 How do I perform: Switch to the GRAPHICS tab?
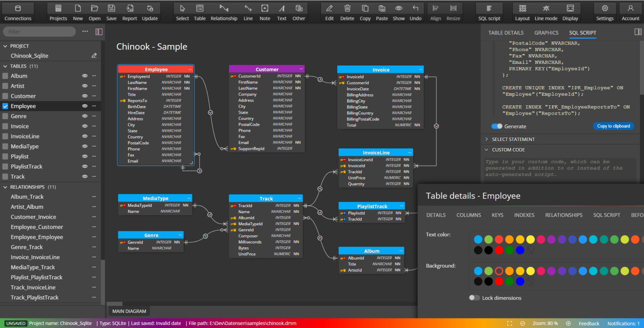tap(546, 33)
